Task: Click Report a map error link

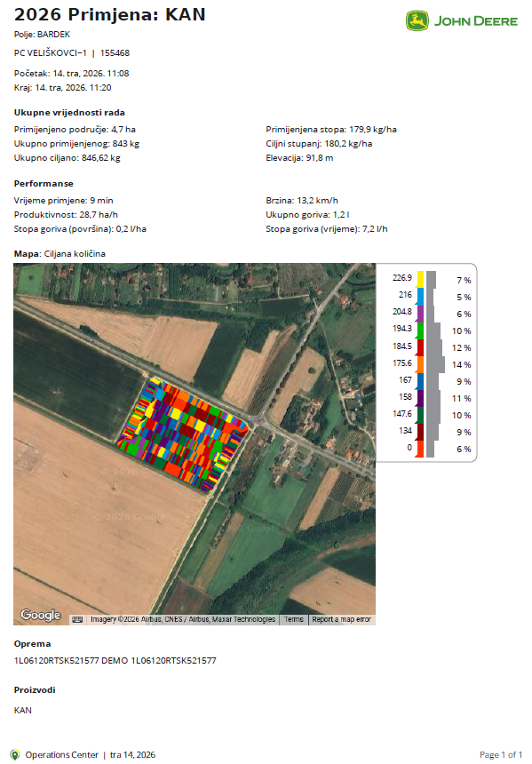Action: tap(342, 619)
